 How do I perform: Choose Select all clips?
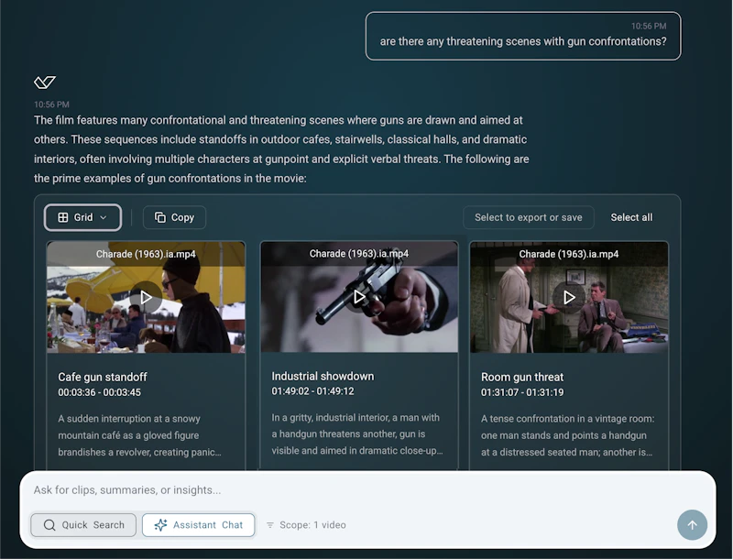[631, 217]
